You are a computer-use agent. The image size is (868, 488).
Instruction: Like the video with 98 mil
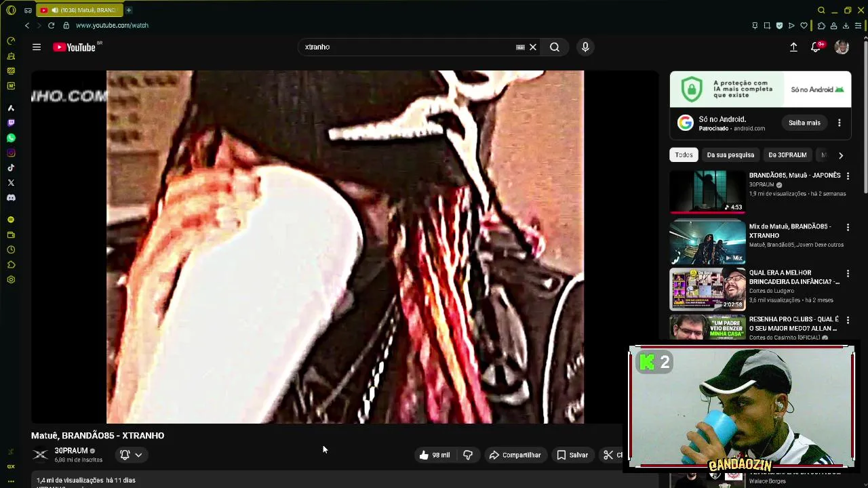click(x=435, y=455)
